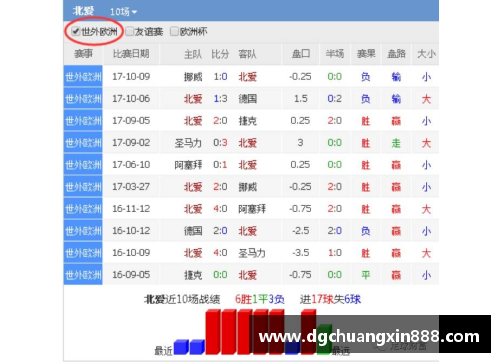Click 大 over/under in 17-10-06 row

pyautogui.click(x=426, y=99)
